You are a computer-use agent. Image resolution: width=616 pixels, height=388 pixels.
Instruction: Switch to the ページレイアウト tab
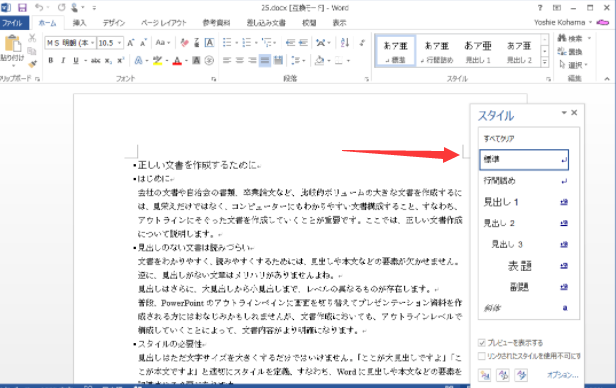(x=163, y=23)
